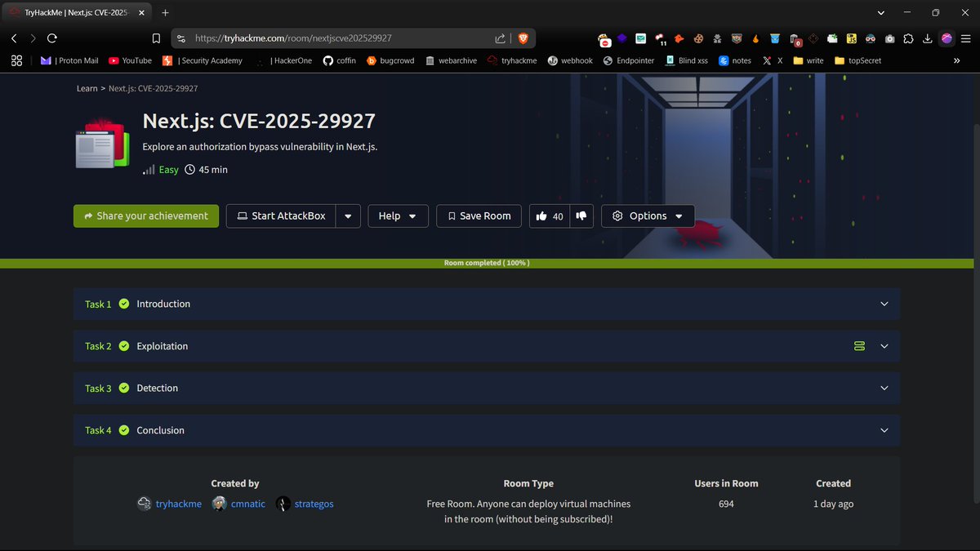This screenshot has width=980, height=551.
Task: Reload the current page
Action: pos(52,38)
